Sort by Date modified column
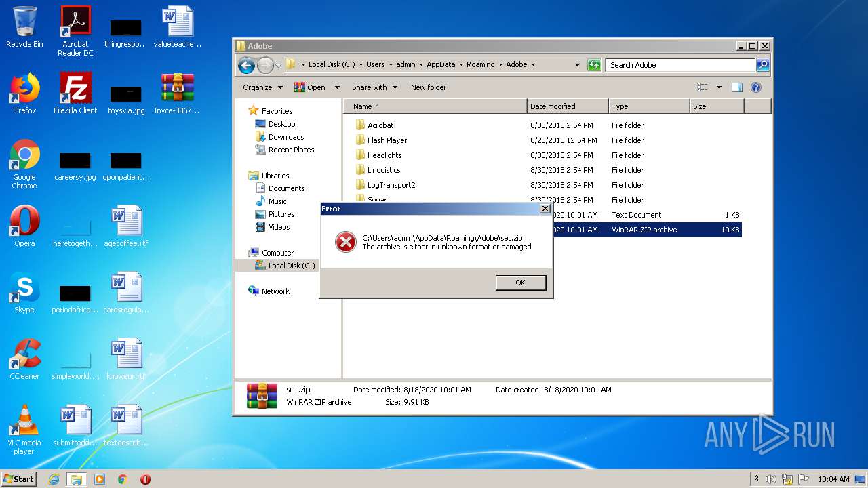The width and height of the screenshot is (868, 488). coord(568,106)
